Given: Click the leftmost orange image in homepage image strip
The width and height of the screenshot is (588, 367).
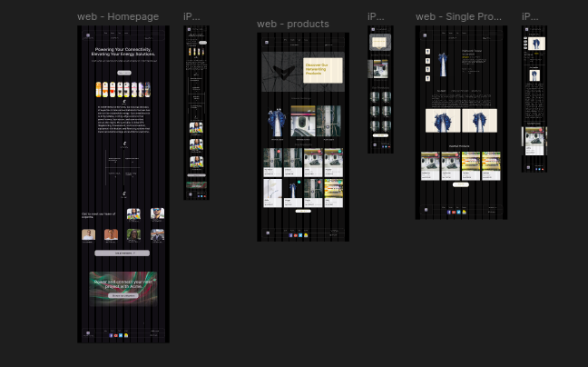Looking at the screenshot, I should 98,90.
